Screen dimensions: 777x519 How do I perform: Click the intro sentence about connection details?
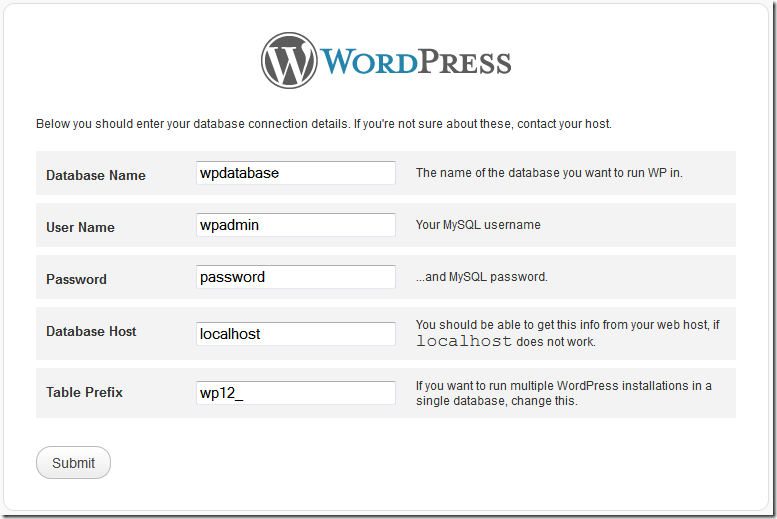point(324,124)
